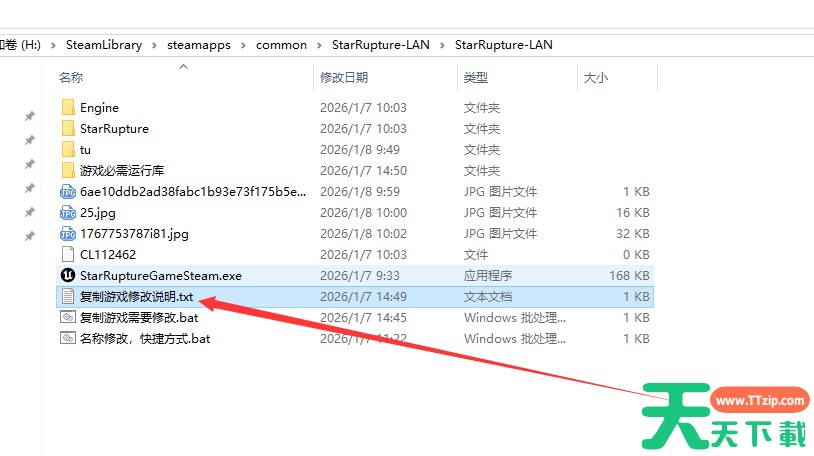This screenshot has width=814, height=456.
Task: Select the file name StarRupture
Action: [114, 128]
